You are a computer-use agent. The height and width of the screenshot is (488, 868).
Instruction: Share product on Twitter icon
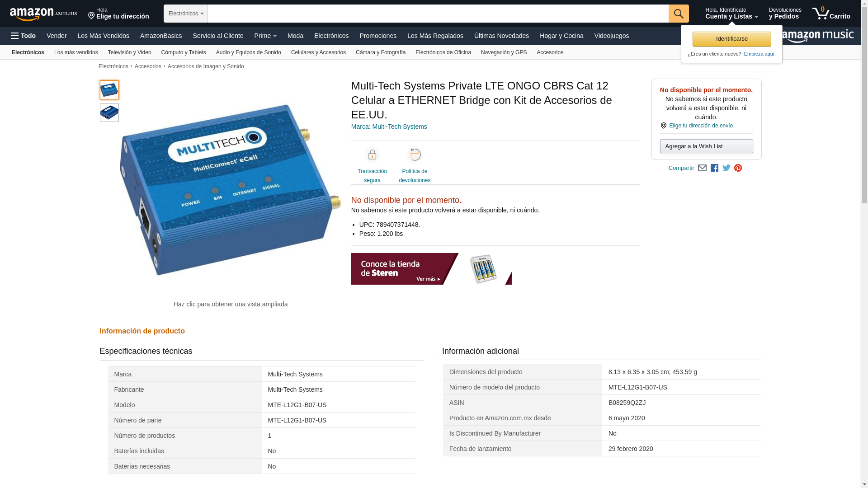[x=726, y=168]
